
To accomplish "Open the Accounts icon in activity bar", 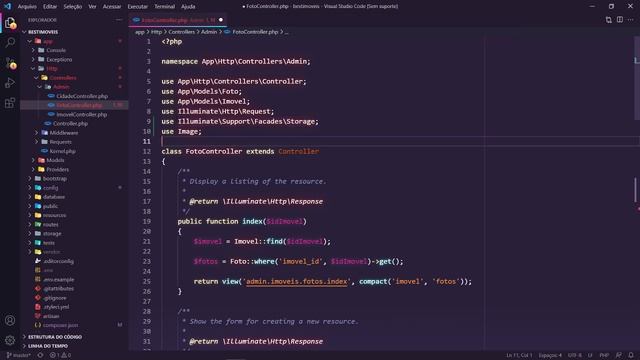I will pos(10,320).
